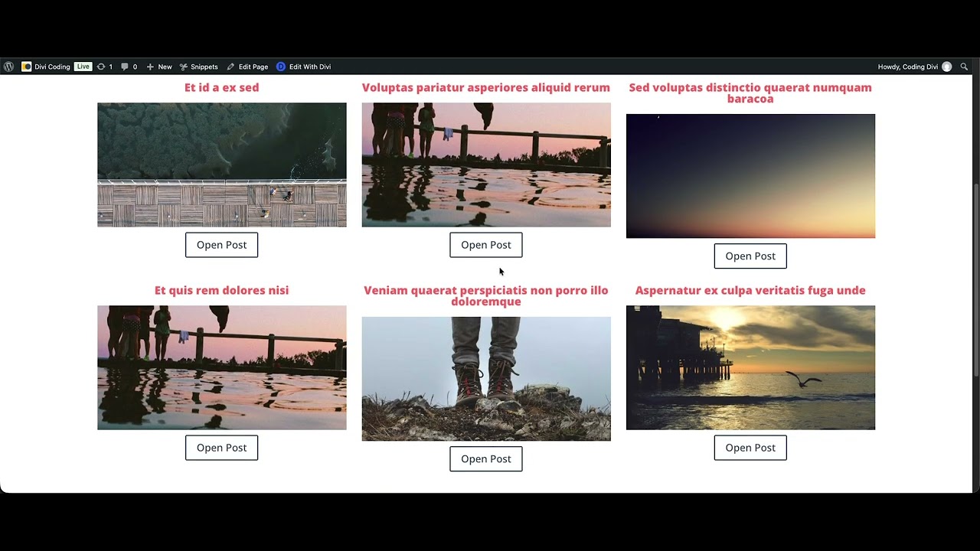This screenshot has width=980, height=551.
Task: Click the dark gradient sky thumbnail
Action: pos(750,176)
